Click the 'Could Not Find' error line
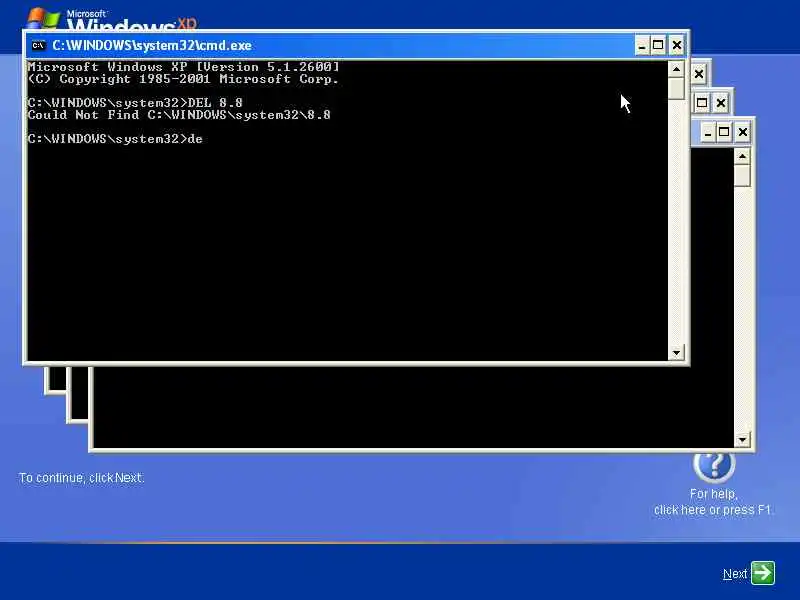Viewport: 800px width, 600px height. (x=179, y=115)
